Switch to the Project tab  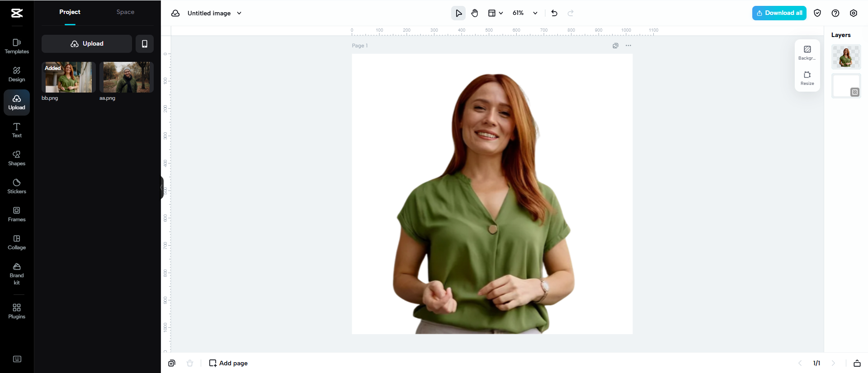[x=70, y=12]
